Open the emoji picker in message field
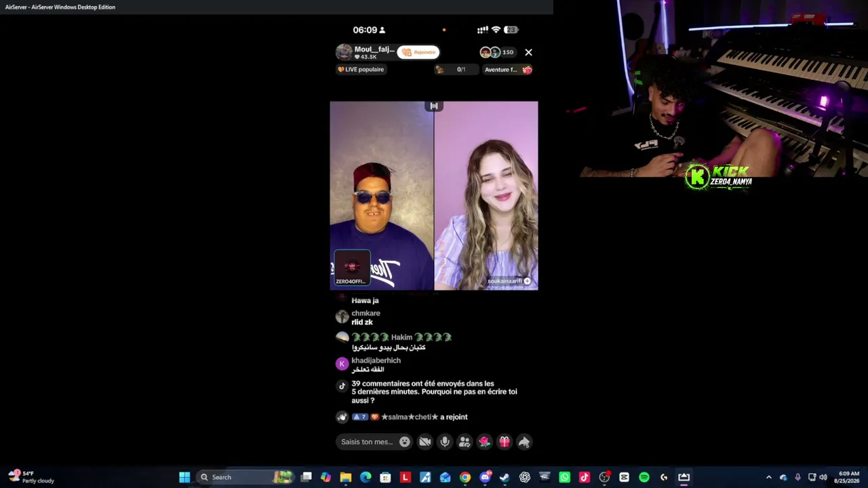868x488 pixels. tap(405, 442)
